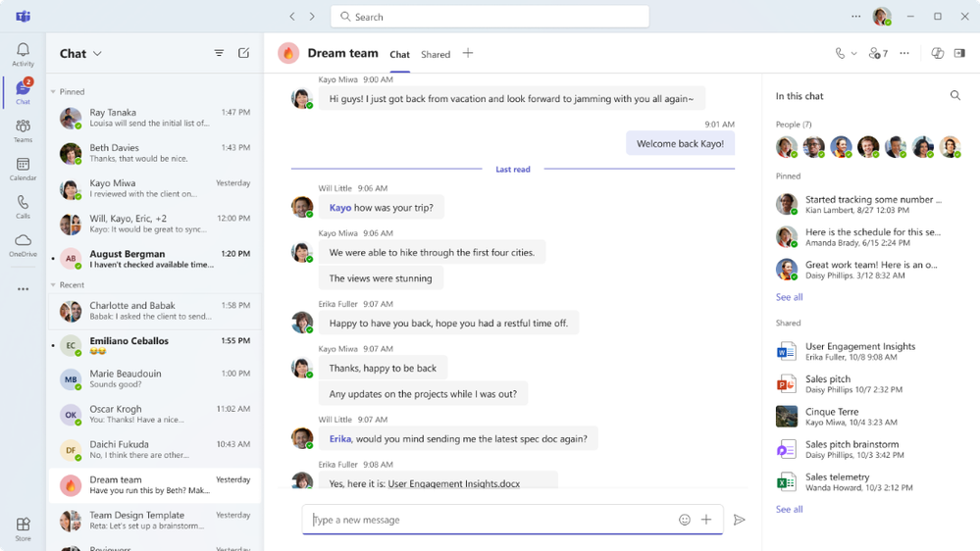Open Ray Tanaka chat
The width and height of the screenshot is (980, 551).
(x=155, y=118)
